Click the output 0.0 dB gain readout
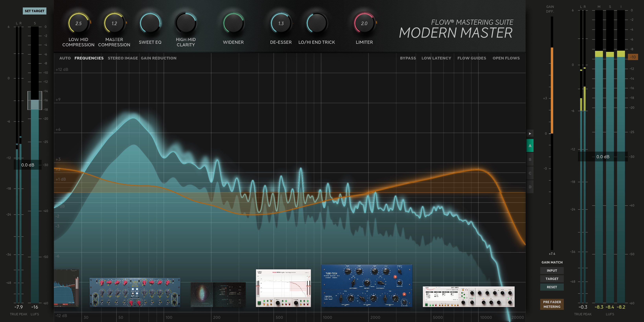Screen dimensions: 644x322 [x=603, y=157]
